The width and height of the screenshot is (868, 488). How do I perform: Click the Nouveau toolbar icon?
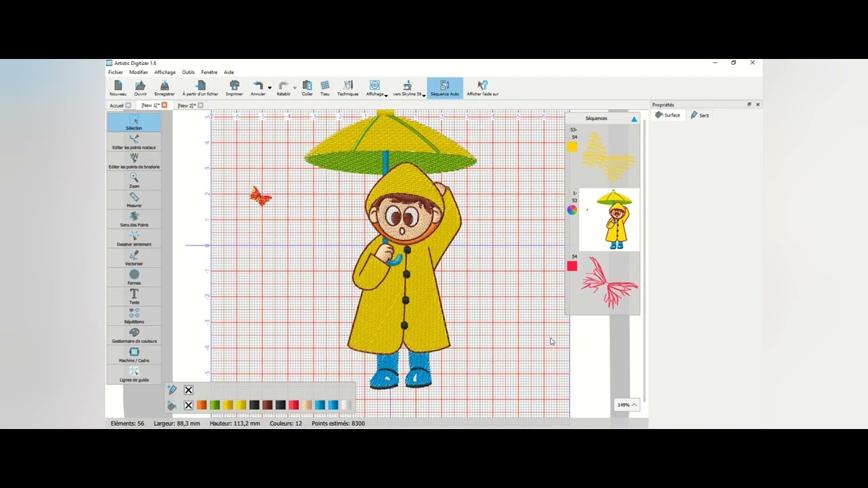(118, 88)
